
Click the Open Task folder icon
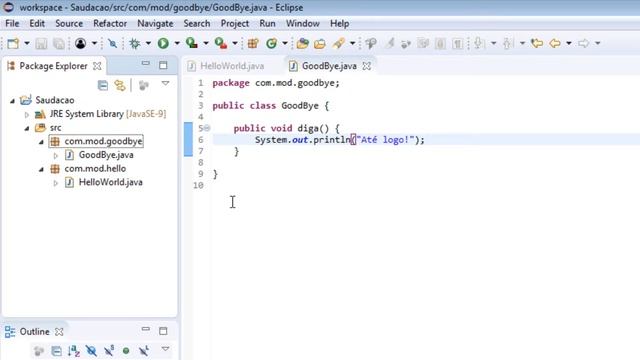click(x=320, y=43)
